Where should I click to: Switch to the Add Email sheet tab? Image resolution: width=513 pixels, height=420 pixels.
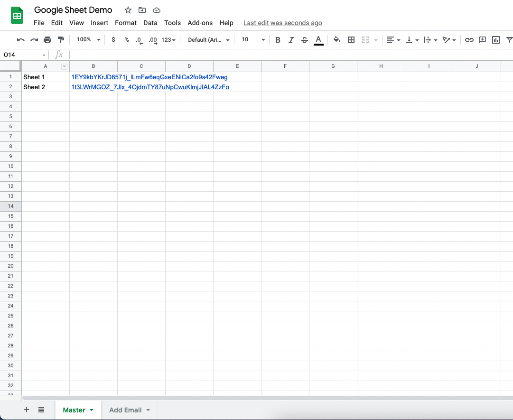click(x=125, y=410)
